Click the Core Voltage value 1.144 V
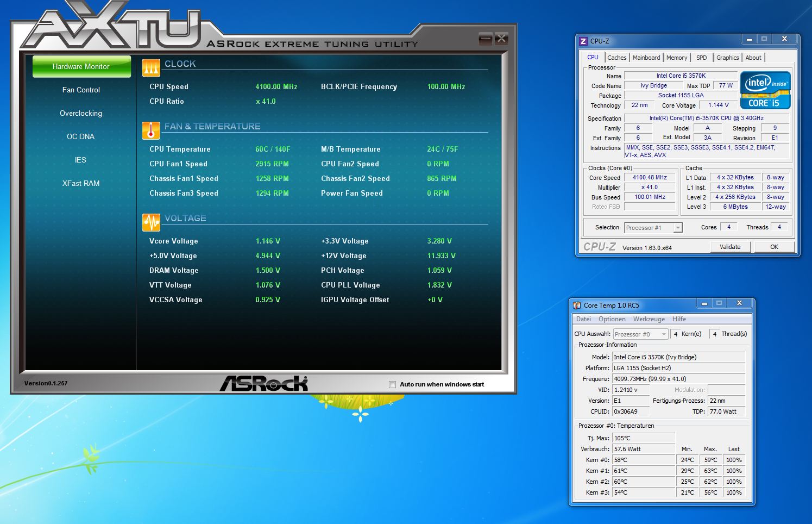 point(718,105)
